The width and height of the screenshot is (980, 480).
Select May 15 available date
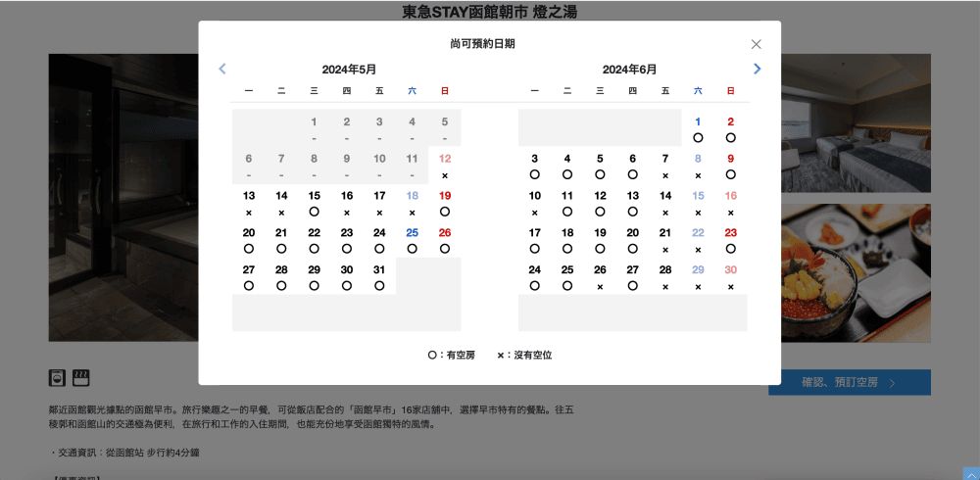tap(315, 203)
